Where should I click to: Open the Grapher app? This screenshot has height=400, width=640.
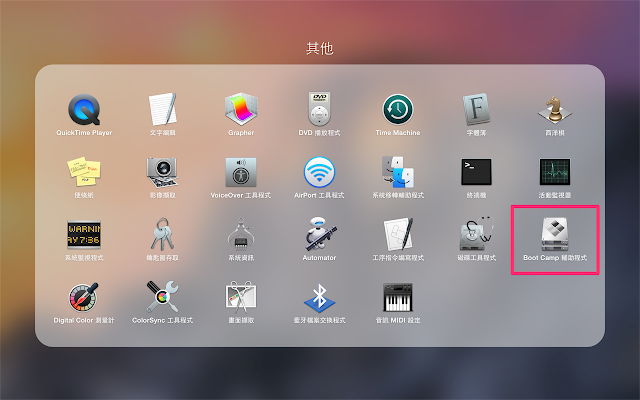pyautogui.click(x=241, y=110)
